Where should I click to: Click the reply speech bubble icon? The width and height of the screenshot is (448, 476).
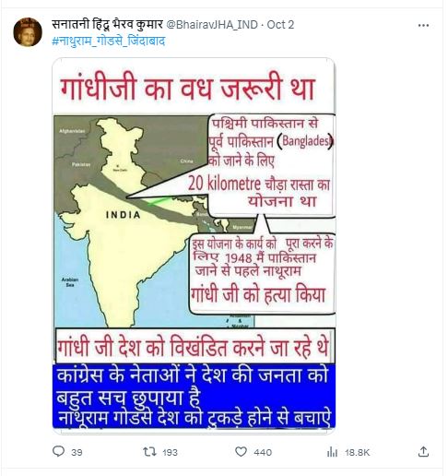pyautogui.click(x=58, y=451)
